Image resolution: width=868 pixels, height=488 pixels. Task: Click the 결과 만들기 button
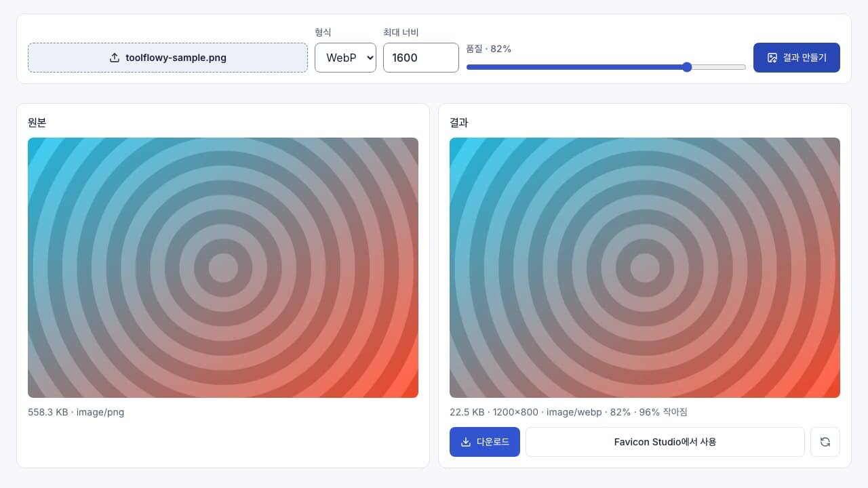point(797,58)
